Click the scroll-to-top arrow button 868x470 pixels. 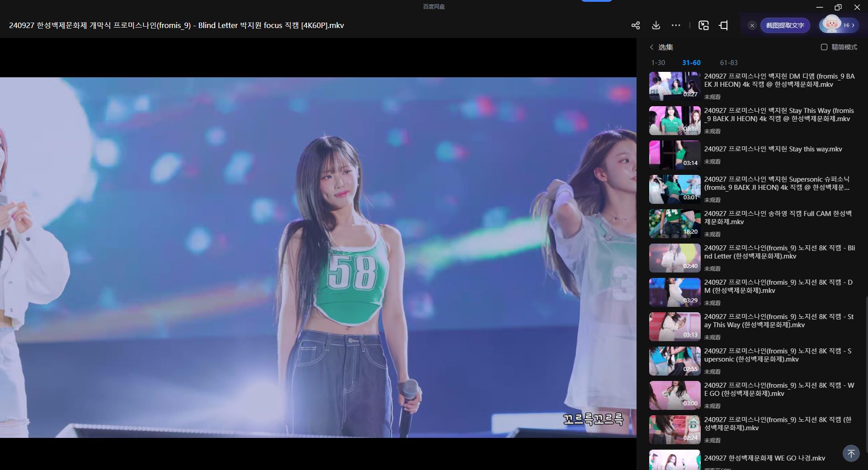click(x=851, y=453)
